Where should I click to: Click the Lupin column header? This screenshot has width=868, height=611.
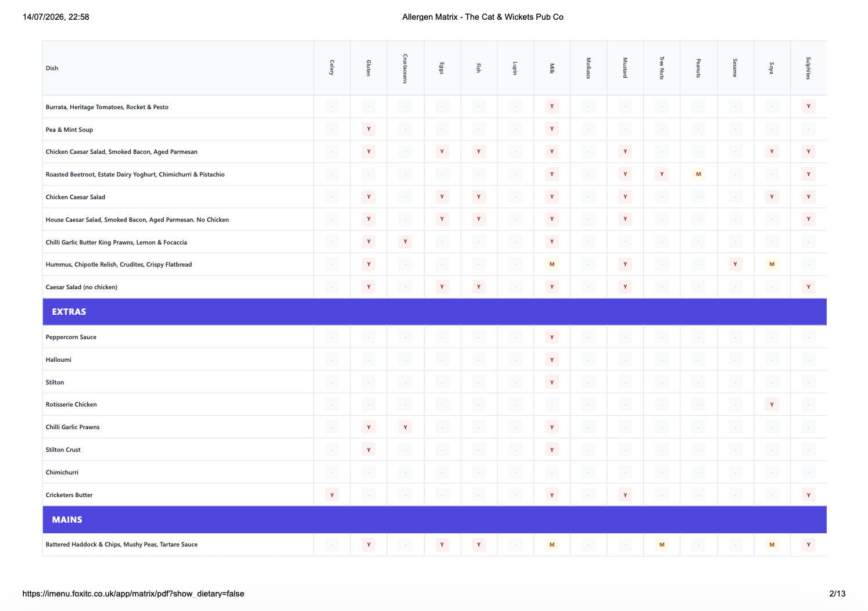[x=515, y=68]
